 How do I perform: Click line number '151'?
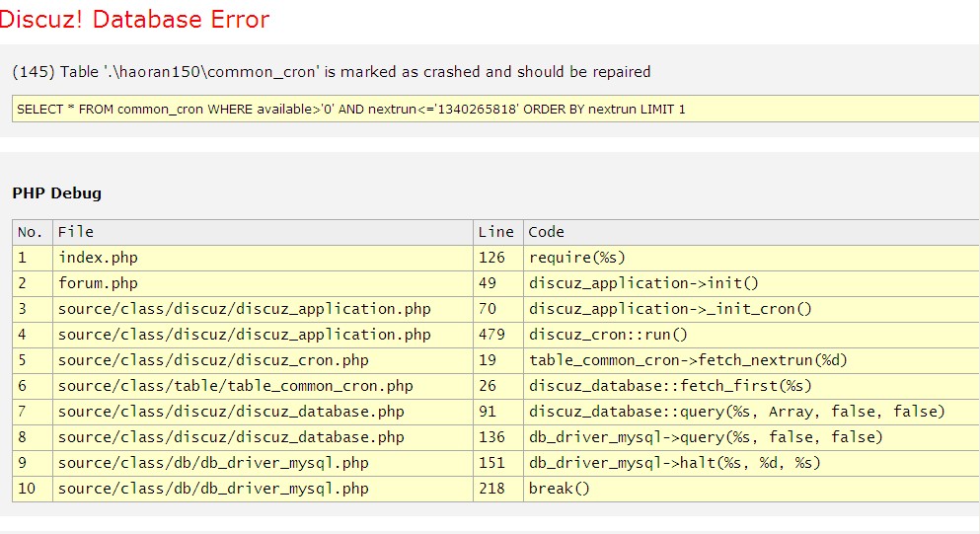(x=491, y=463)
